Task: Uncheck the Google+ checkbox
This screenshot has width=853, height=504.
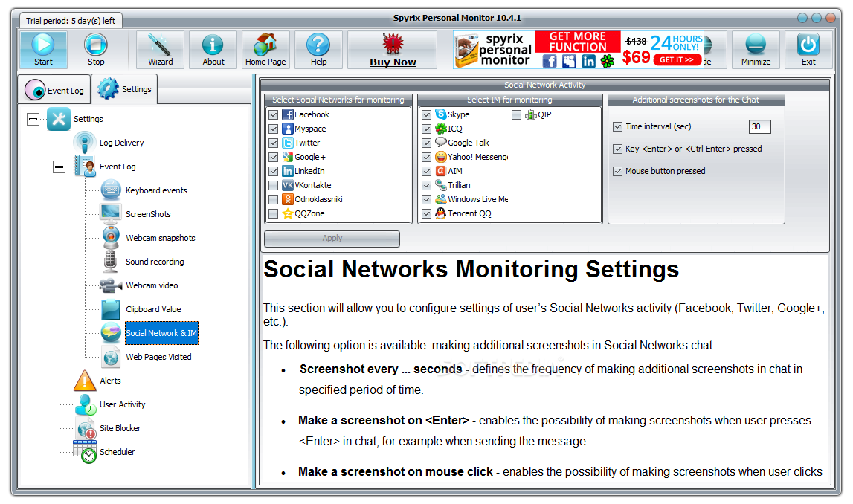Action: (x=274, y=157)
